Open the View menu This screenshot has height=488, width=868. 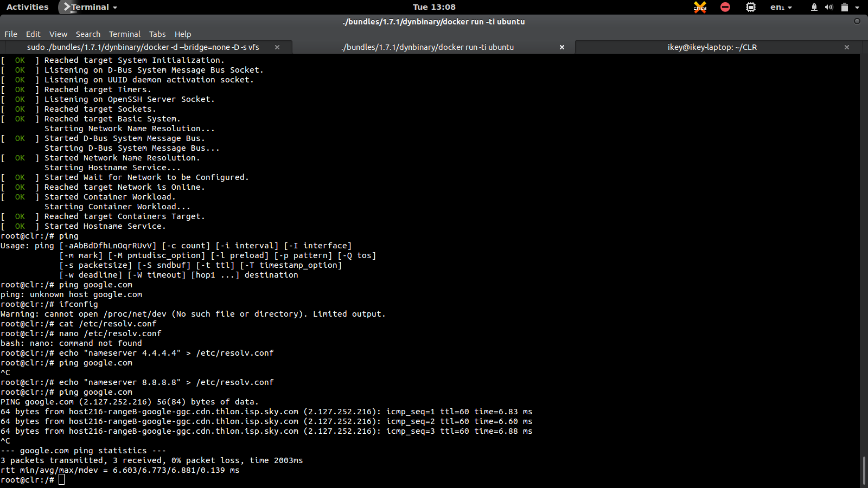pos(58,34)
